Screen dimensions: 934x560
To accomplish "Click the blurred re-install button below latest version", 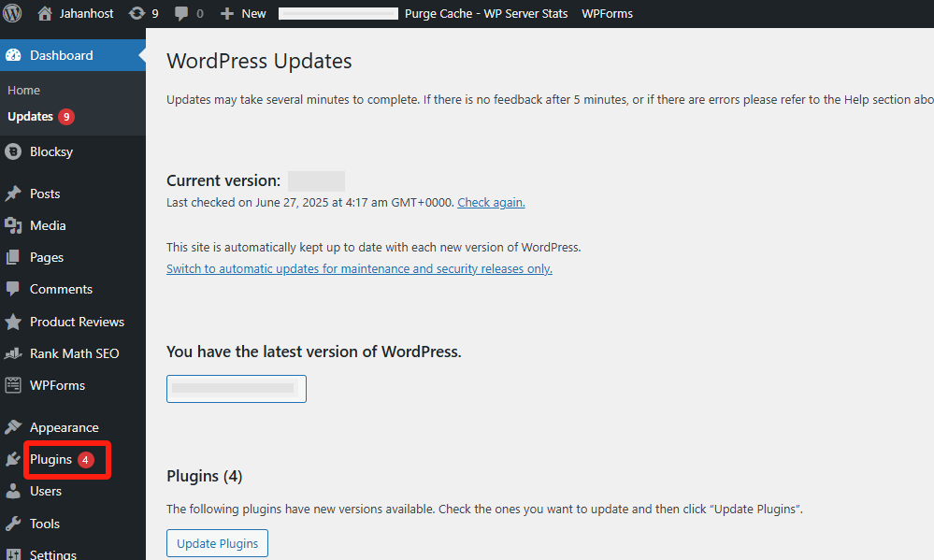I will [x=237, y=389].
